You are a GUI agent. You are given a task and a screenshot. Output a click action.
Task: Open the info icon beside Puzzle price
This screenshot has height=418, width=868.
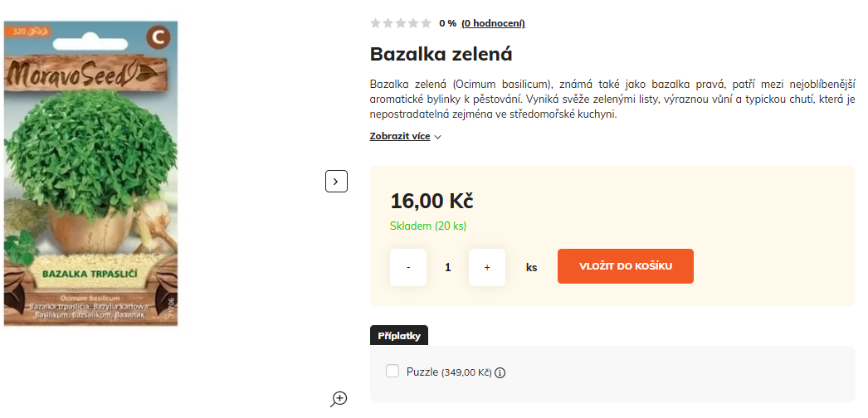(x=500, y=372)
